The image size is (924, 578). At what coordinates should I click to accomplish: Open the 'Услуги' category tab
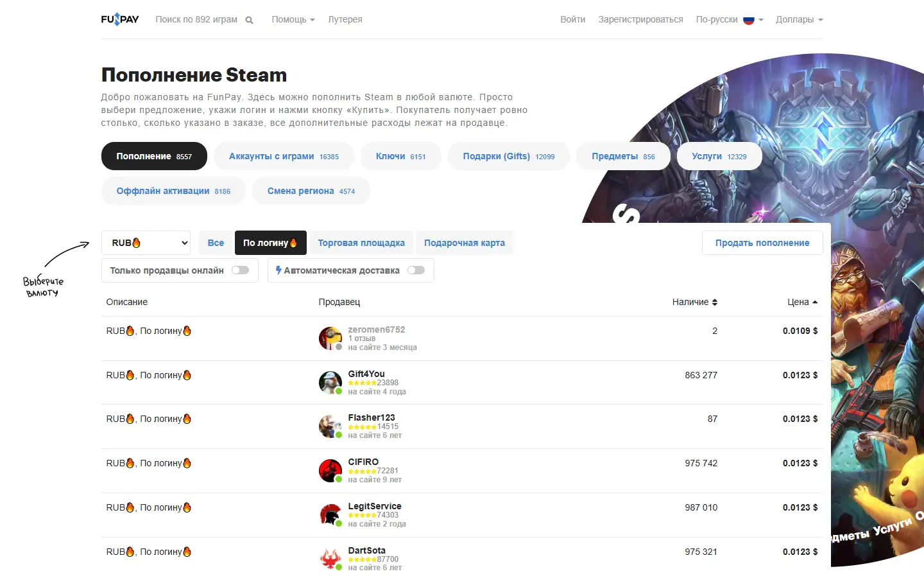719,156
